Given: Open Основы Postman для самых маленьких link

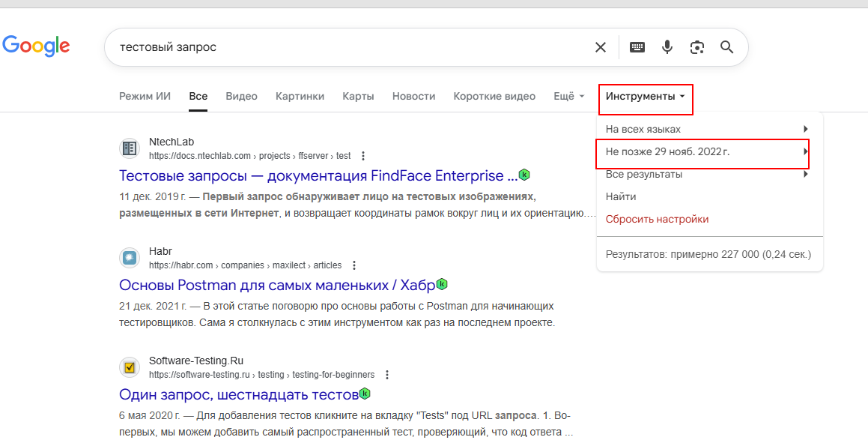Looking at the screenshot, I should (276, 285).
